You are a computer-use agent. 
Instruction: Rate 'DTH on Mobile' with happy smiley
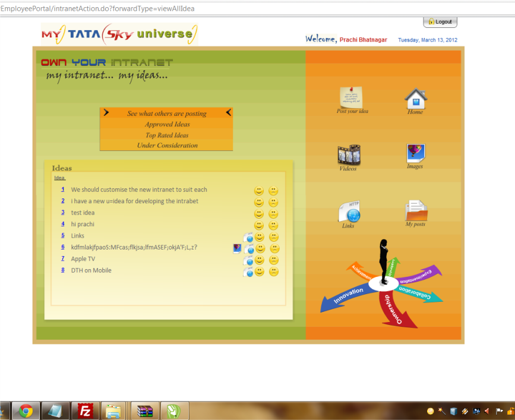point(260,271)
